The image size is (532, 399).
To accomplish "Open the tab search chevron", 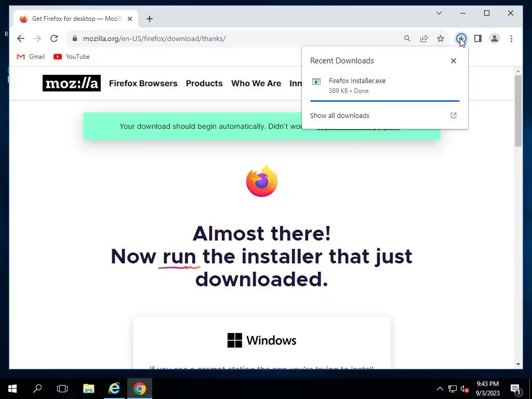I will (x=439, y=13).
